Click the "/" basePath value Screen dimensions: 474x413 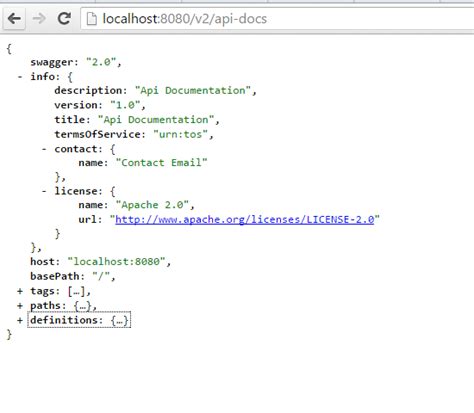click(x=101, y=276)
